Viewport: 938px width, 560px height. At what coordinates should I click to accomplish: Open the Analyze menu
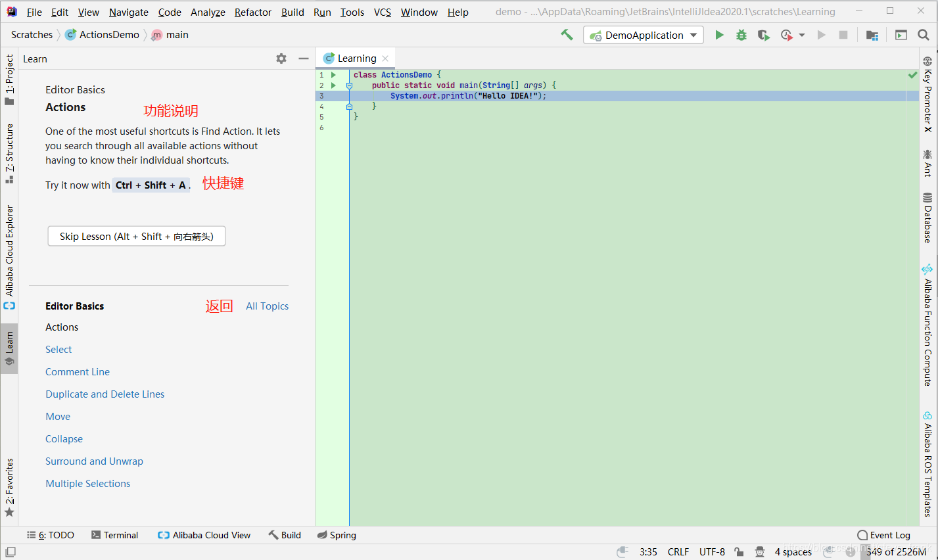(x=208, y=12)
